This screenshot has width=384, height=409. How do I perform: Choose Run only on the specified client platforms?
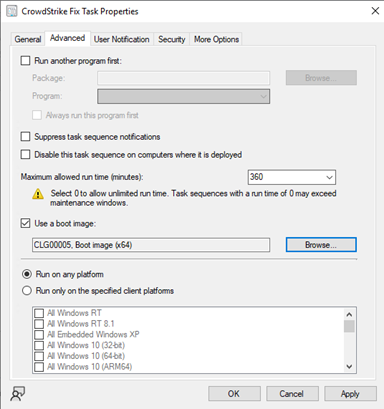click(27, 291)
